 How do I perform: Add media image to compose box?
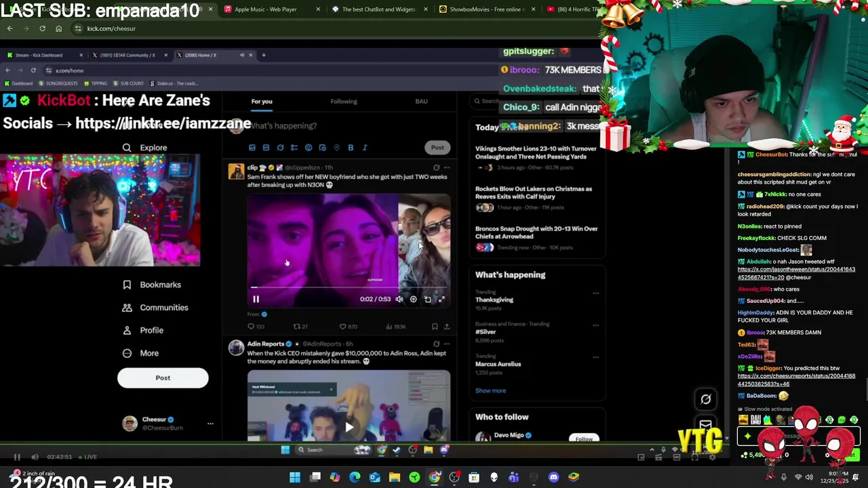click(x=252, y=148)
